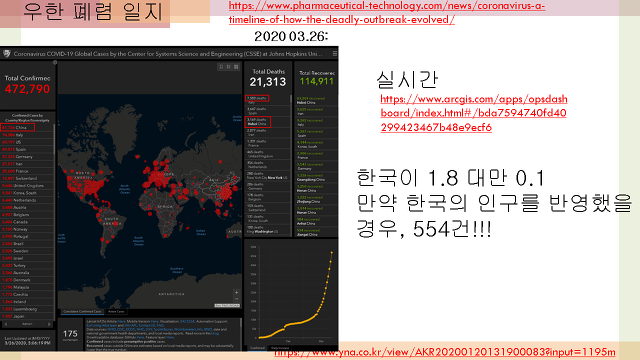Open the dashboard hamburger menu icon
This screenshot has width=640, height=360.
pyautogui.click(x=335, y=53)
